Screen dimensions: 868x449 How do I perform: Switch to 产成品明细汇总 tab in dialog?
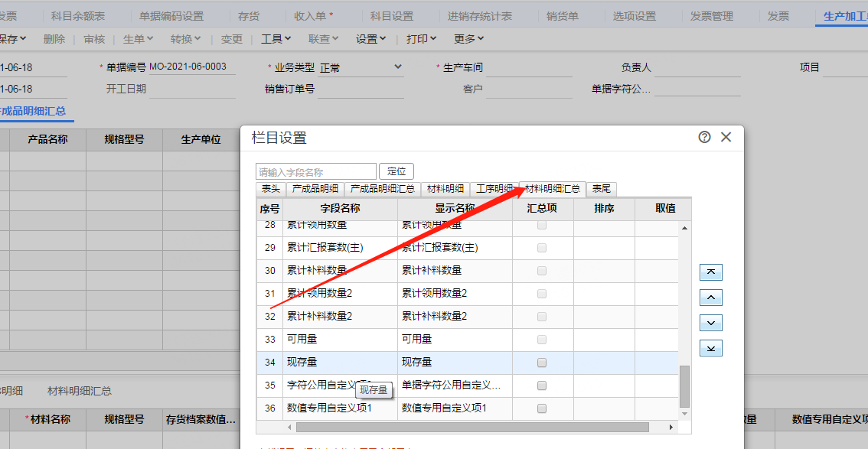pyautogui.click(x=383, y=189)
